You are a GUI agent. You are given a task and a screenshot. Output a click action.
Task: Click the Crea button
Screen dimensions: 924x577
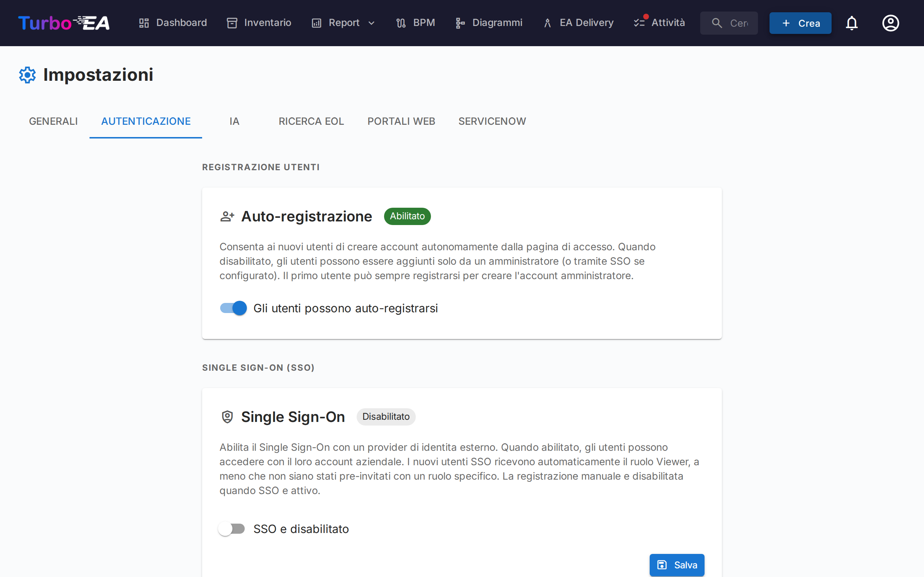coord(800,23)
